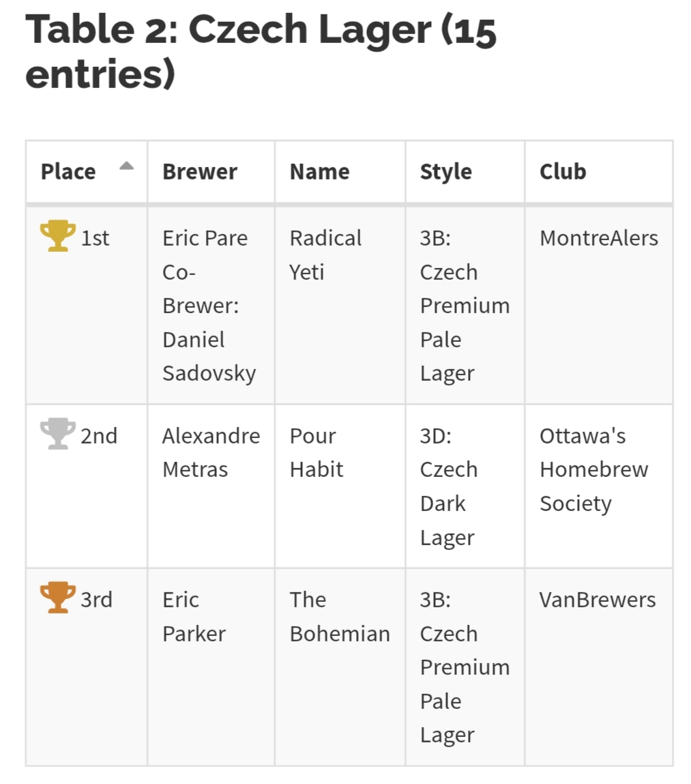691x784 pixels.
Task: Click the bronze third-place trophy icon
Action: tap(57, 598)
